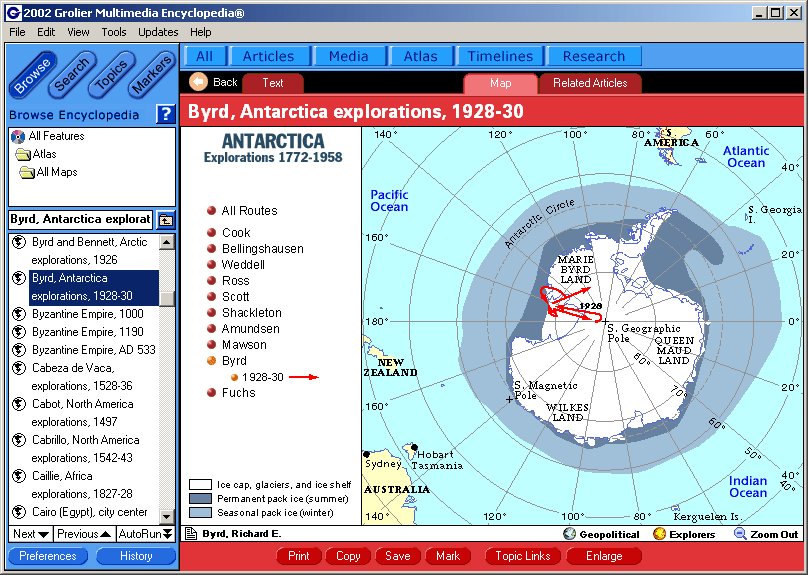808x575 pixels.
Task: Click the folder-up icon beside the title field
Action: pyautogui.click(x=165, y=220)
